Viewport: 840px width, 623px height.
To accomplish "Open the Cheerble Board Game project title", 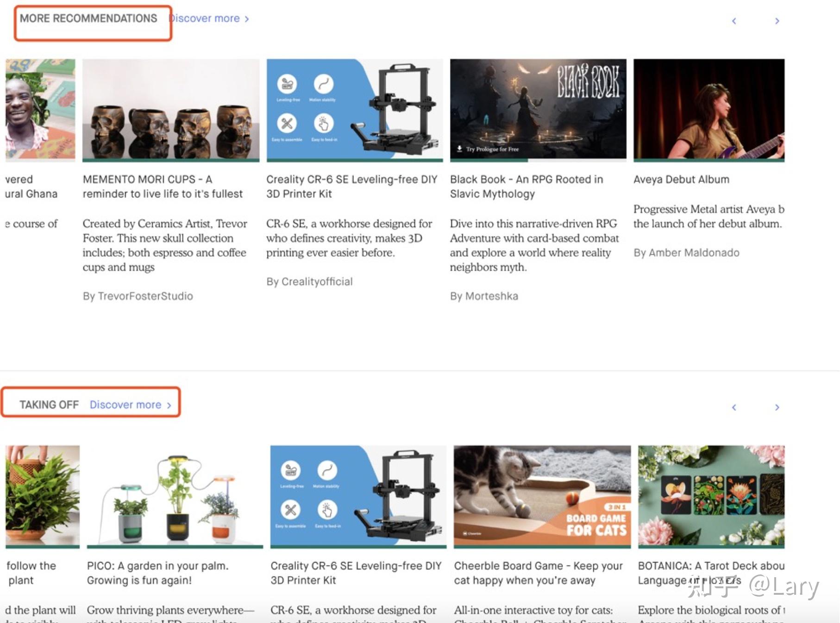I will point(539,573).
